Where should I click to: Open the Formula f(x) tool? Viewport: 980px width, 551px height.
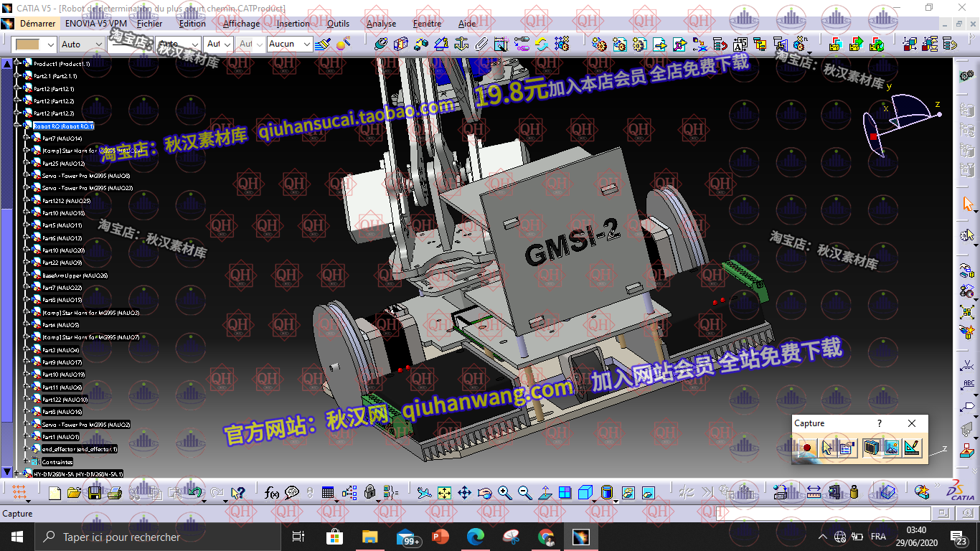[272, 493]
